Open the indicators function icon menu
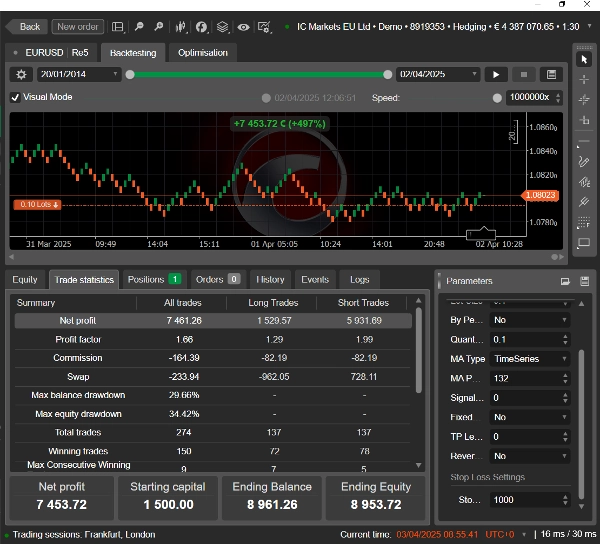Image resolution: width=600 pixels, height=544 pixels. point(201,27)
